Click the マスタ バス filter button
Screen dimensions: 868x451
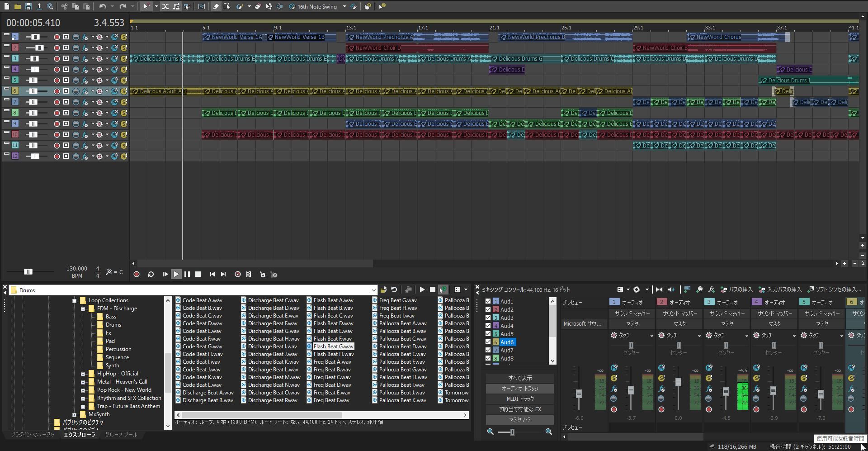[520, 420]
